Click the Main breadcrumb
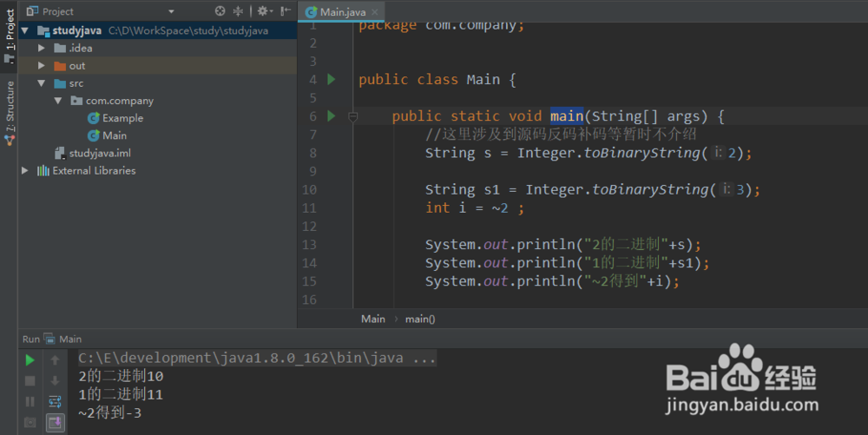Image resolution: width=868 pixels, height=435 pixels. [373, 319]
